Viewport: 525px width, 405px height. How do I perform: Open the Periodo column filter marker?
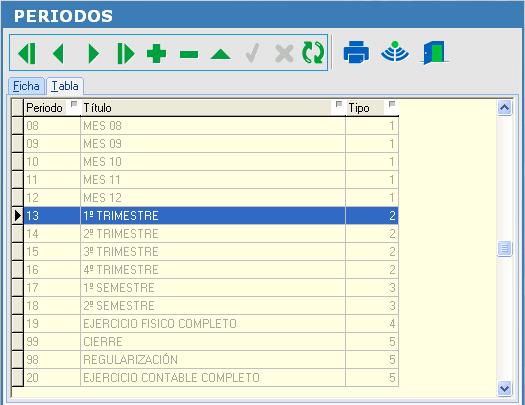click(74, 104)
